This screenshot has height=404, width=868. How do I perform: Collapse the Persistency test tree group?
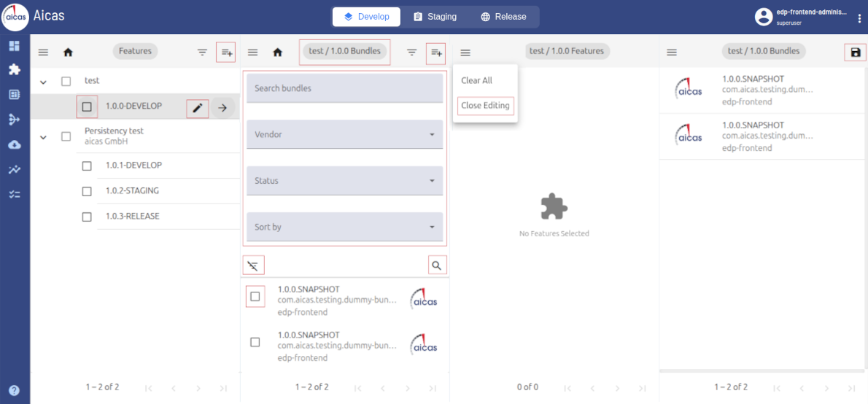pyautogui.click(x=43, y=136)
